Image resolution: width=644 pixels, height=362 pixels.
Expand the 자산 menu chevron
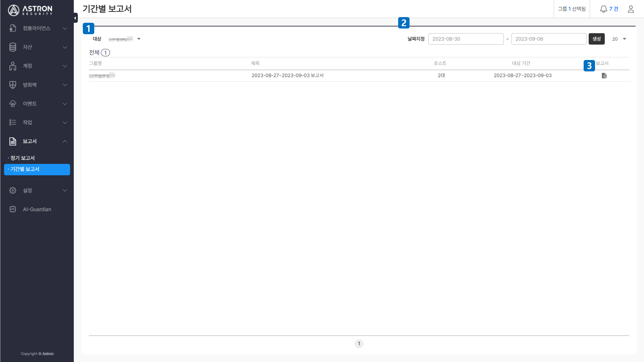(65, 47)
